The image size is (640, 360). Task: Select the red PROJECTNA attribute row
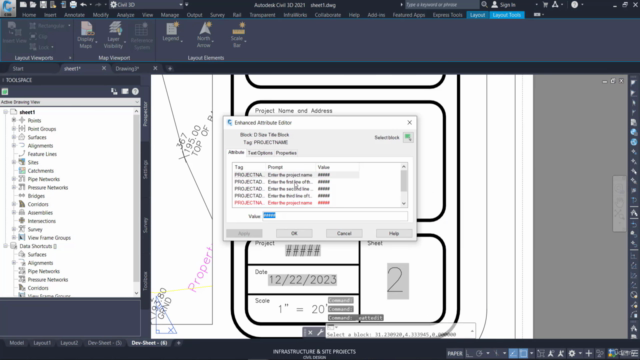[x=296, y=203]
